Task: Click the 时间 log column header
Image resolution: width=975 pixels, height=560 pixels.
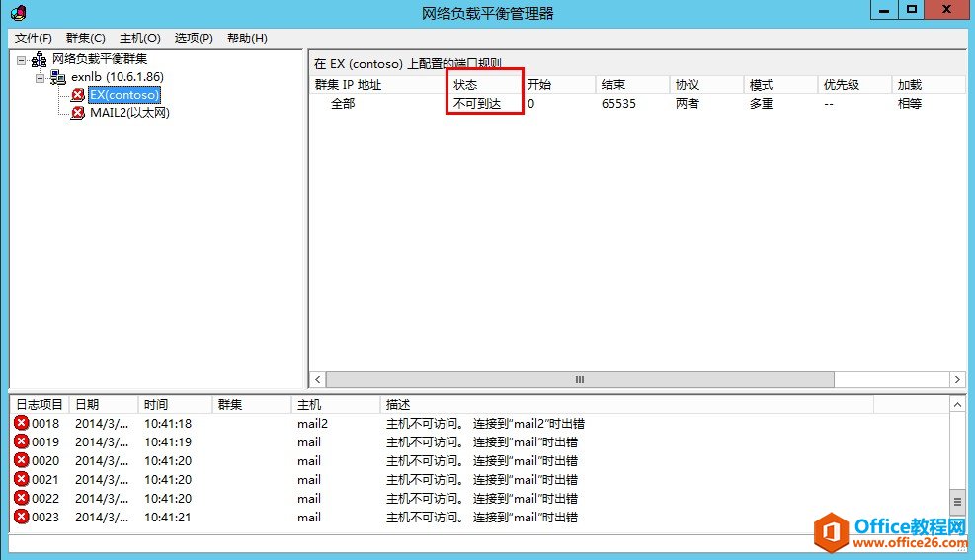Action: pos(175,405)
